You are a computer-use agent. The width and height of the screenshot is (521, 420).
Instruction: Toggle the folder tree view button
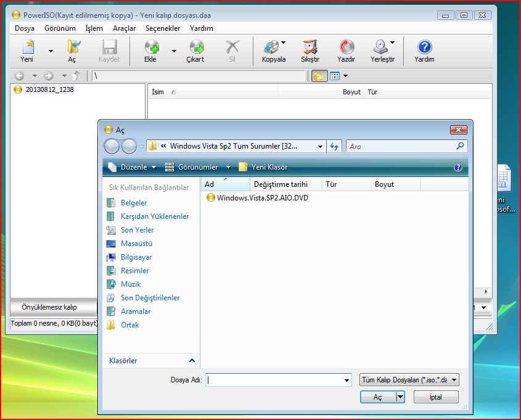point(319,76)
